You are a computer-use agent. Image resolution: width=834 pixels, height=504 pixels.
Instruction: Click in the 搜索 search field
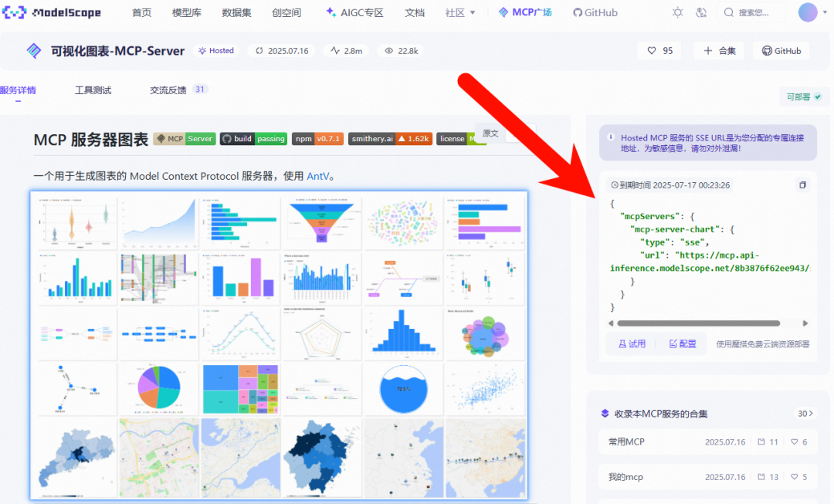tap(751, 13)
